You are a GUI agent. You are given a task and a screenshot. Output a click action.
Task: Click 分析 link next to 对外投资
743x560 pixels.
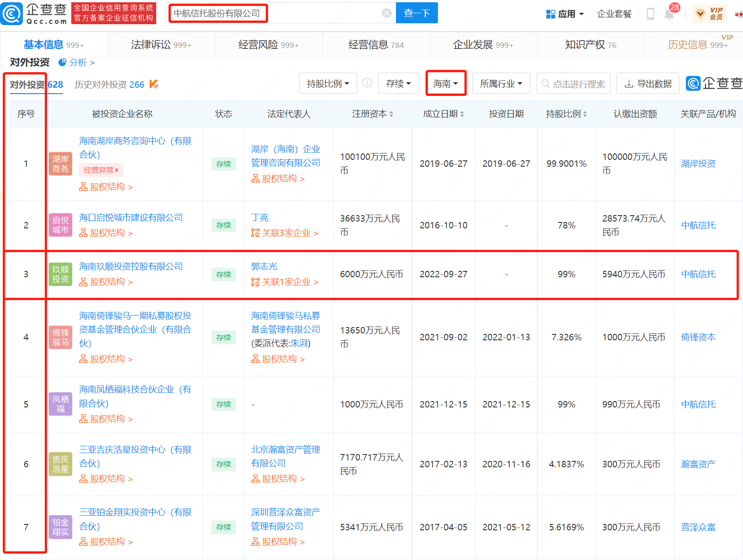point(82,63)
